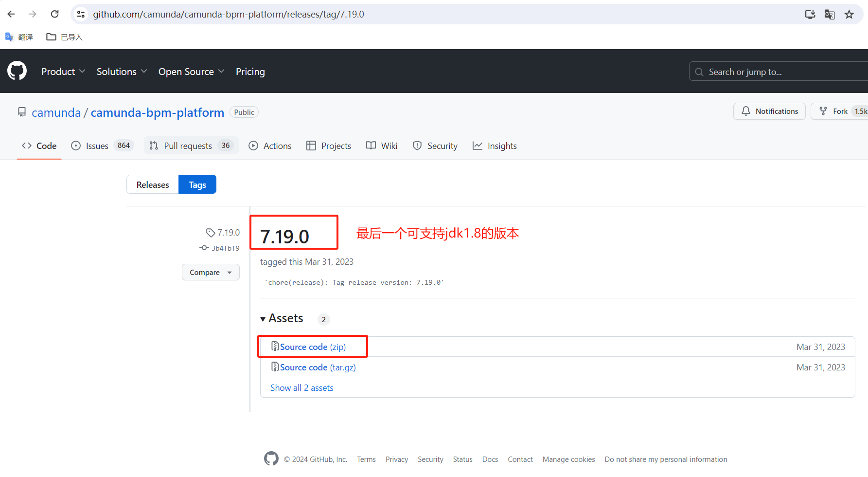This screenshot has height=477, width=868.
Task: Open footer Privacy link
Action: 397,459
